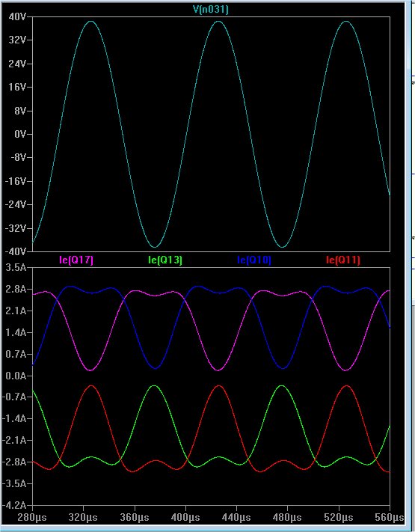
Task: Click the -16V voltage axis label
Action: [16, 181]
